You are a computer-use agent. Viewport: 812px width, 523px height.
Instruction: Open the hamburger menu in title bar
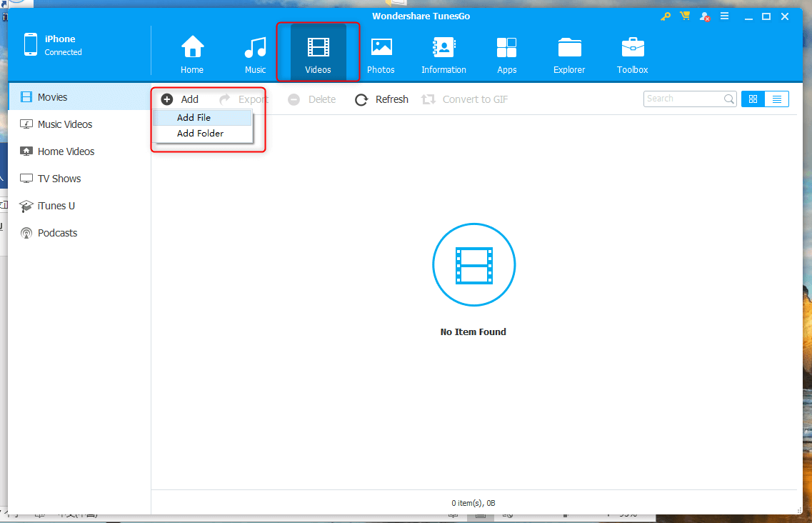coord(724,16)
